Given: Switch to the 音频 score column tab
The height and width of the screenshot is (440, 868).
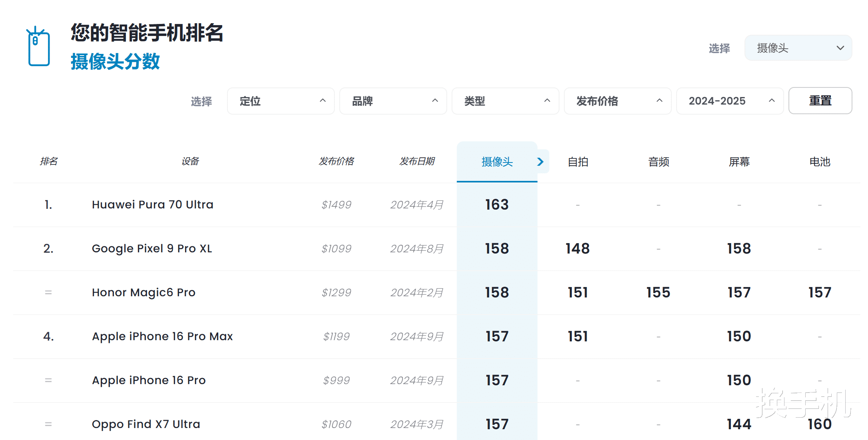Looking at the screenshot, I should (659, 162).
